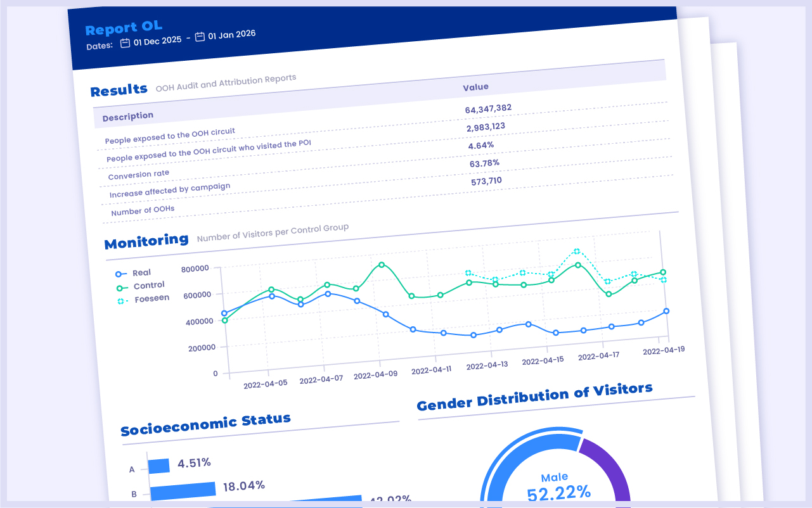Toggle visibility of the Real data series
This screenshot has width=812, height=508.
[x=143, y=272]
